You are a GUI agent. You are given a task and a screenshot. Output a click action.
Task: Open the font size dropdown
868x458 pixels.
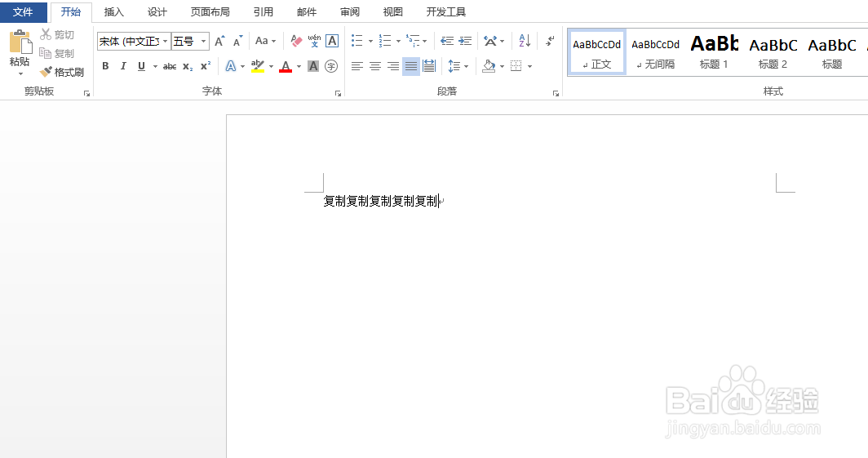204,42
